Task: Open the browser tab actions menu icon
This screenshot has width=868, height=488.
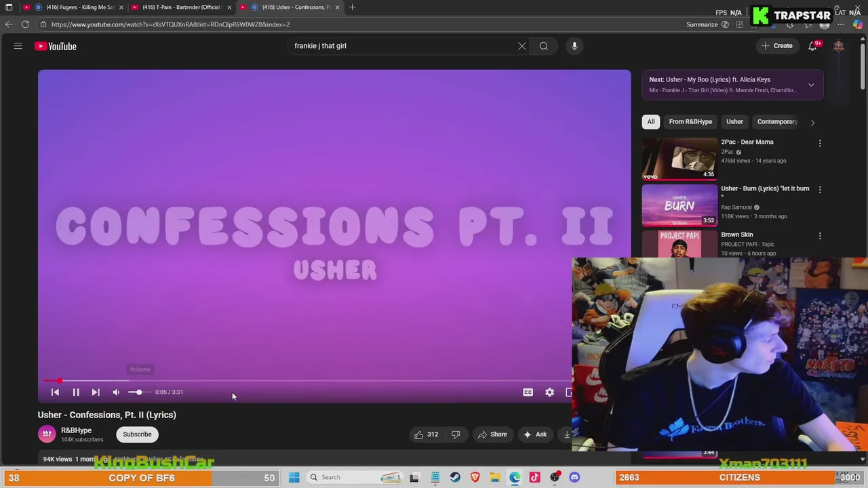Action: click(x=9, y=7)
